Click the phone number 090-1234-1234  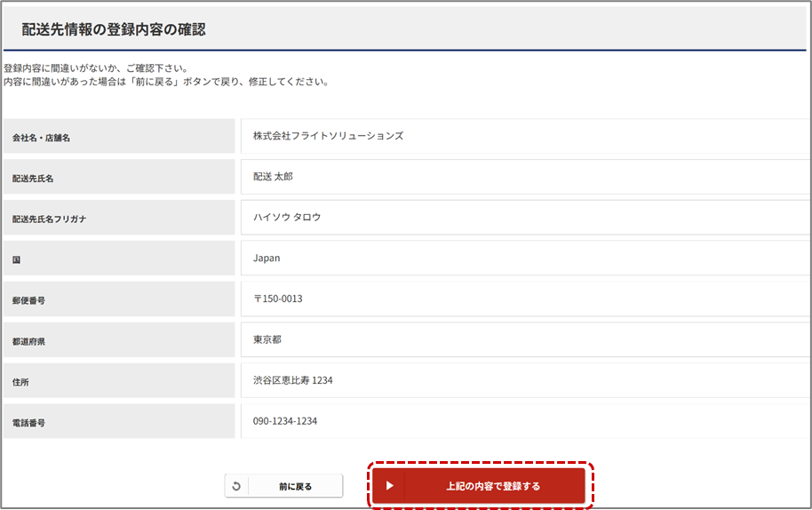tap(285, 421)
